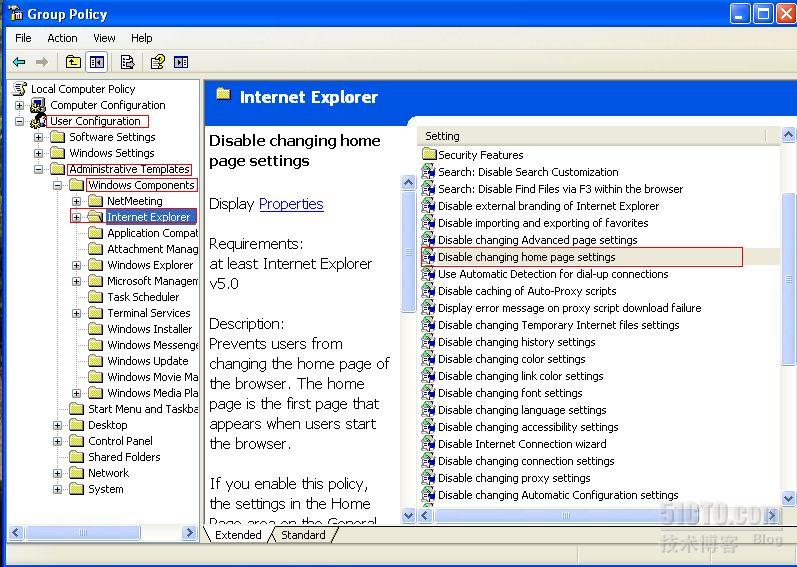The image size is (797, 567).
Task: Click the policy icon beside Disable changing history settings
Action: point(428,342)
